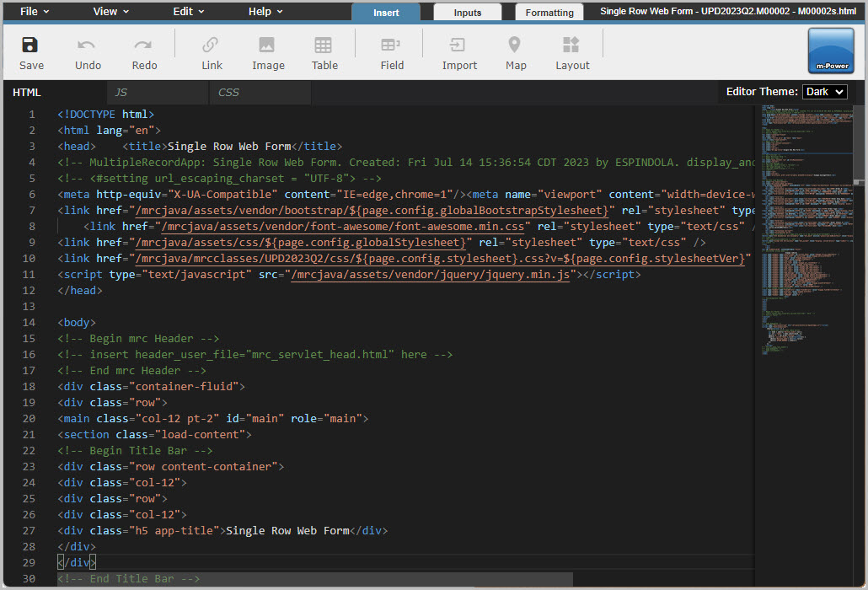The height and width of the screenshot is (590, 868).
Task: Click the meta X-UA-Compatible line
Action: point(405,195)
